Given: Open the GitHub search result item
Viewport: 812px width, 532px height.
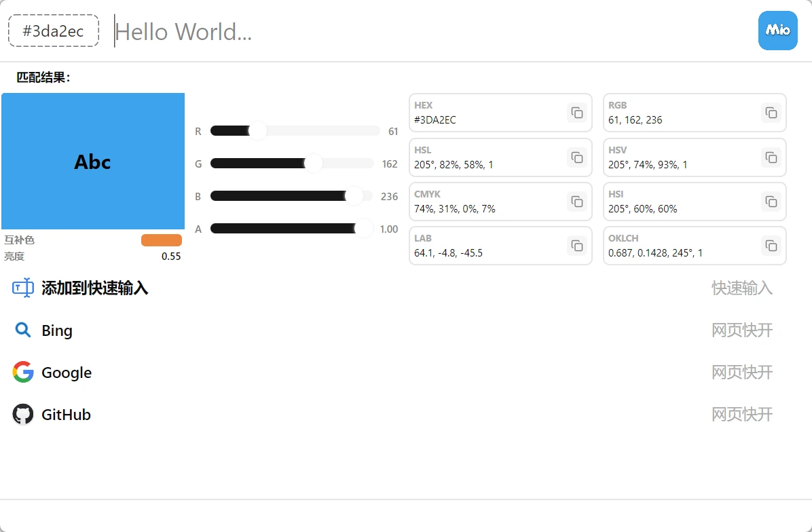Looking at the screenshot, I should [x=66, y=415].
